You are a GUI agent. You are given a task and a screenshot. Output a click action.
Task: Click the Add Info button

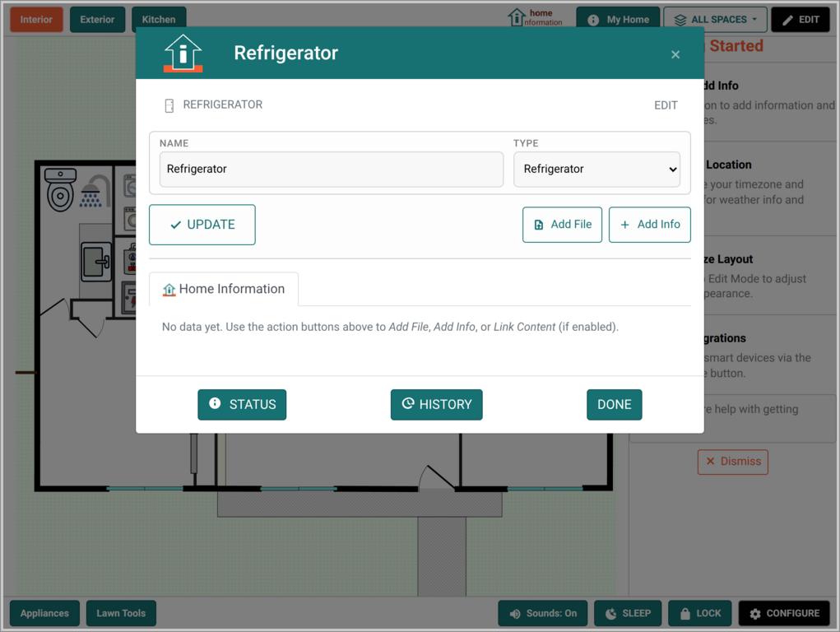[x=649, y=225]
